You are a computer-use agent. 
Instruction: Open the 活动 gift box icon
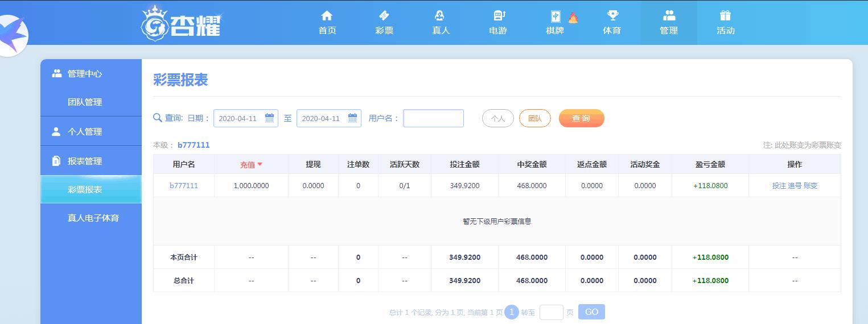[x=725, y=16]
